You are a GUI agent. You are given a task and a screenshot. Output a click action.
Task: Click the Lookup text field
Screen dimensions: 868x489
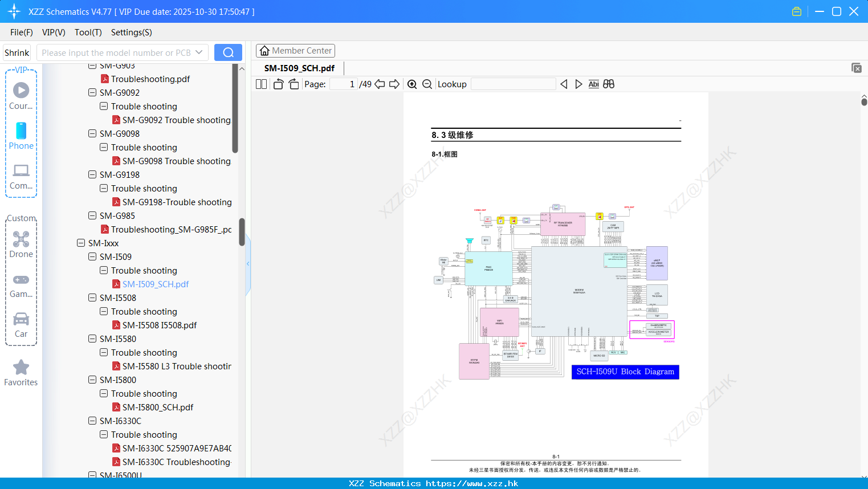[514, 84]
